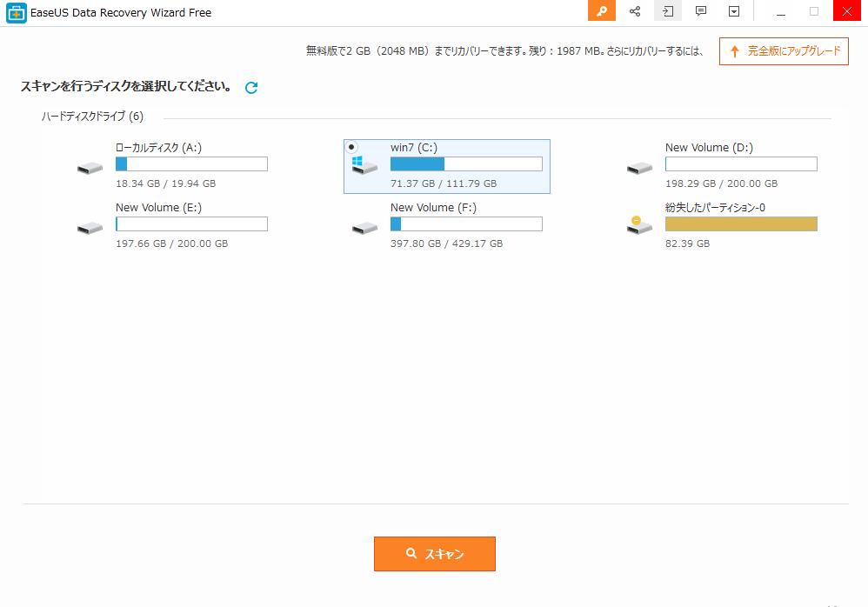The width and height of the screenshot is (868, 607).
Task: Select the New Volume (D:) label
Action: point(709,148)
